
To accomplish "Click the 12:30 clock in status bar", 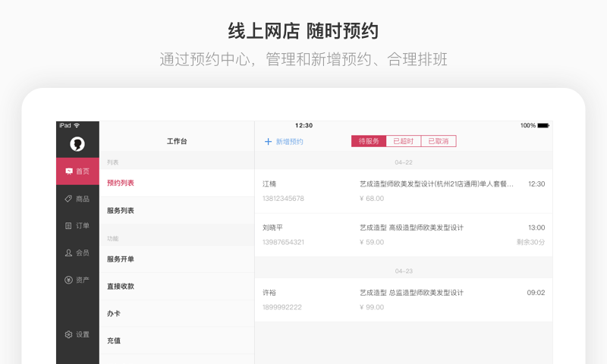I will click(x=303, y=125).
